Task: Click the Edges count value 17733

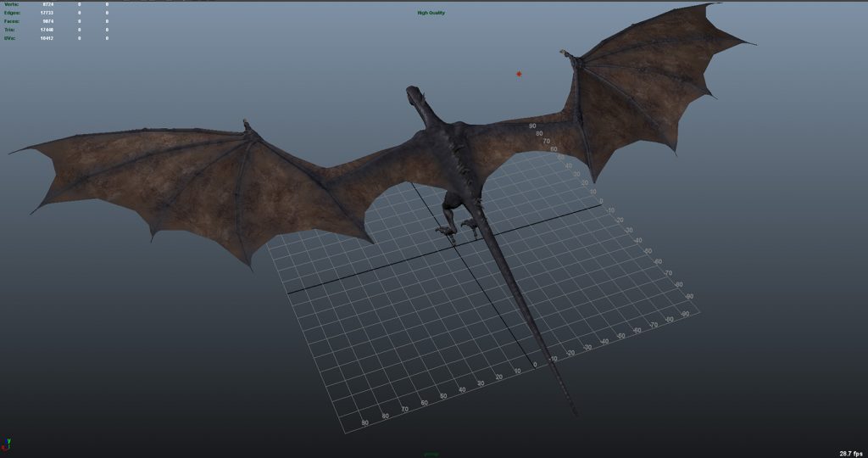Action: click(x=47, y=13)
